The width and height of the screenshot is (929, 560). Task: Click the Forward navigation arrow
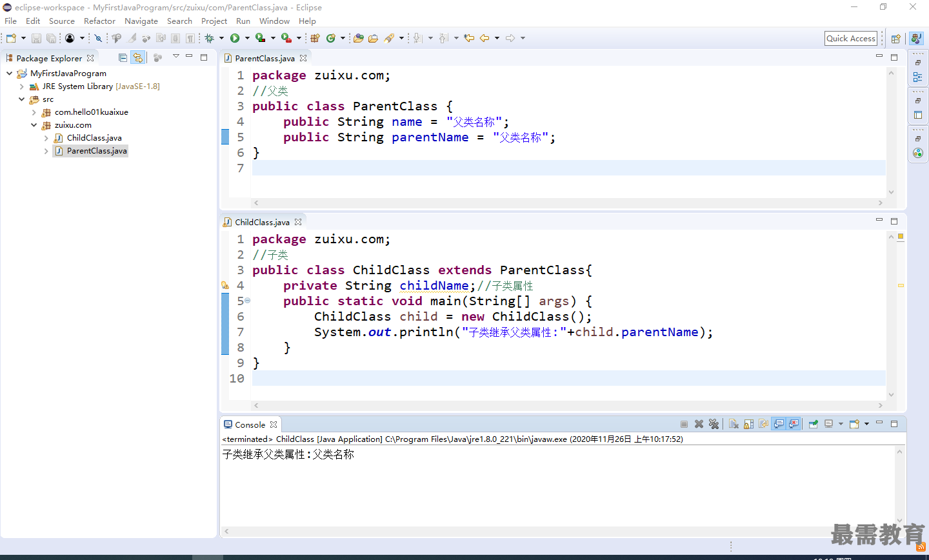[x=510, y=38]
